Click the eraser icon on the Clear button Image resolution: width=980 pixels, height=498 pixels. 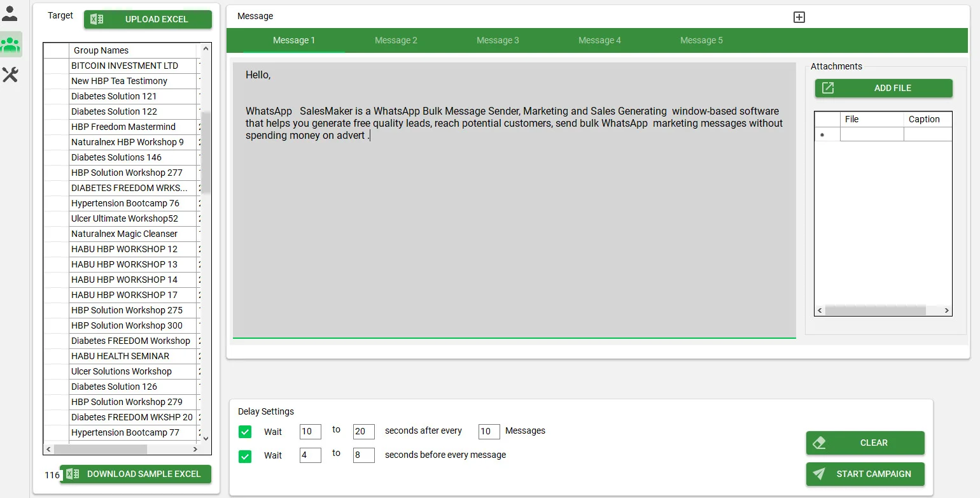point(820,443)
